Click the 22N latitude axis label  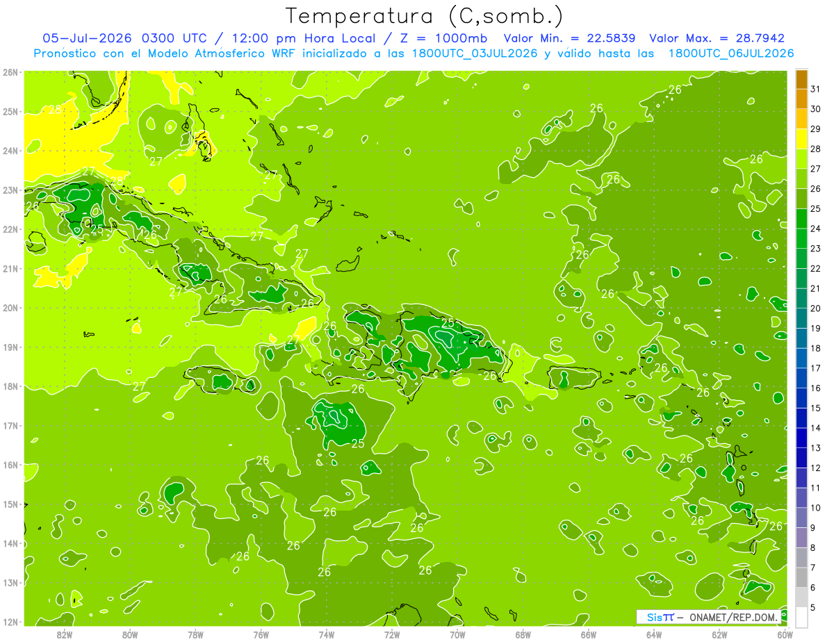pyautogui.click(x=10, y=229)
